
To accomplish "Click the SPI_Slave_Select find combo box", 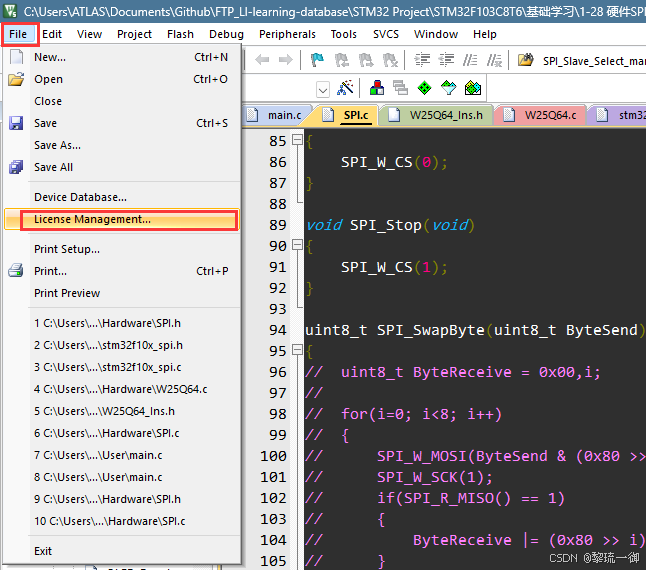I will coord(594,61).
